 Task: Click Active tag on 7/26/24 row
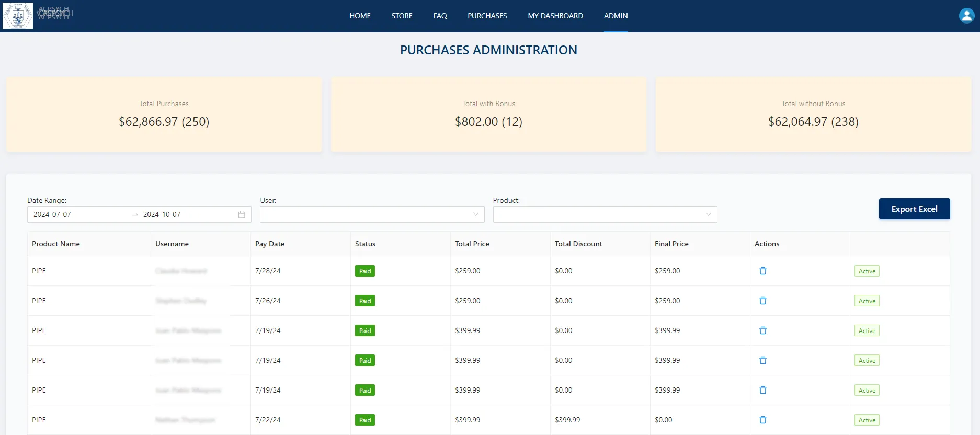(x=867, y=301)
